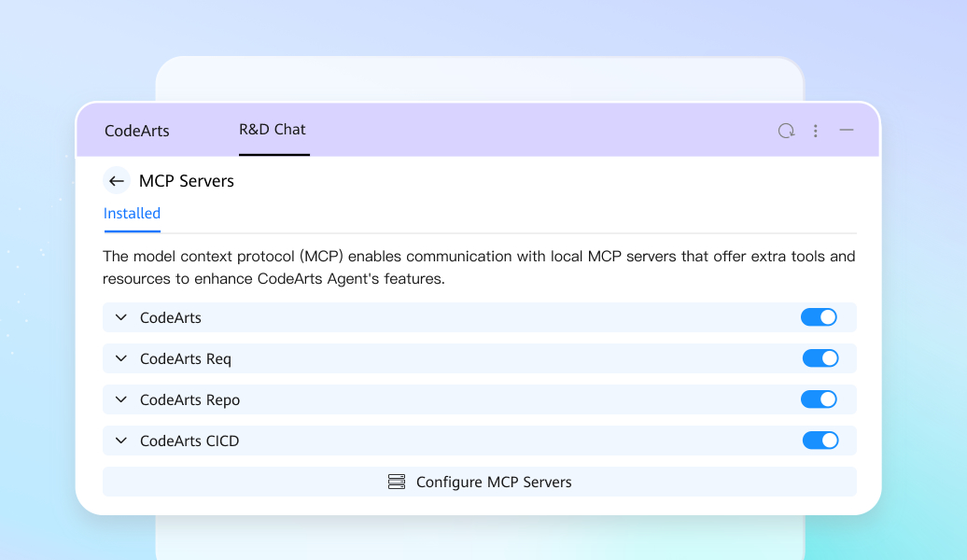The height and width of the screenshot is (560, 967).
Task: Click the back arrow beside MCP Servers
Action: pyautogui.click(x=116, y=181)
